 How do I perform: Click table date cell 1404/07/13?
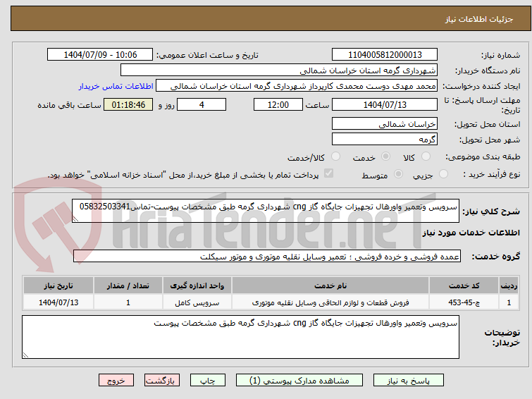[58, 302]
